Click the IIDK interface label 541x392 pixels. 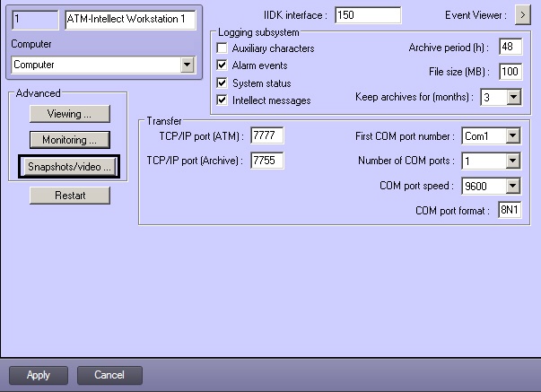tap(295, 15)
